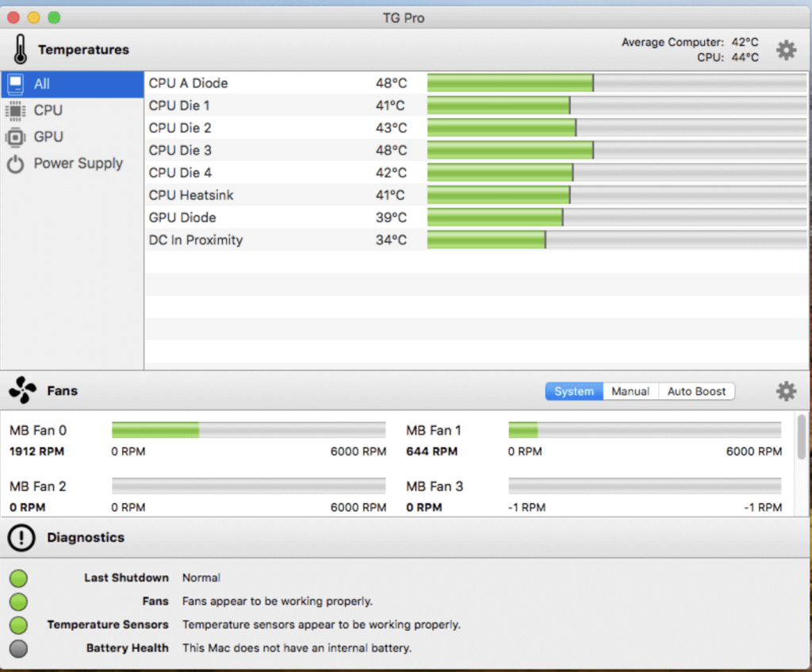Click the MB Fan 1 label
812x672 pixels.
point(434,430)
